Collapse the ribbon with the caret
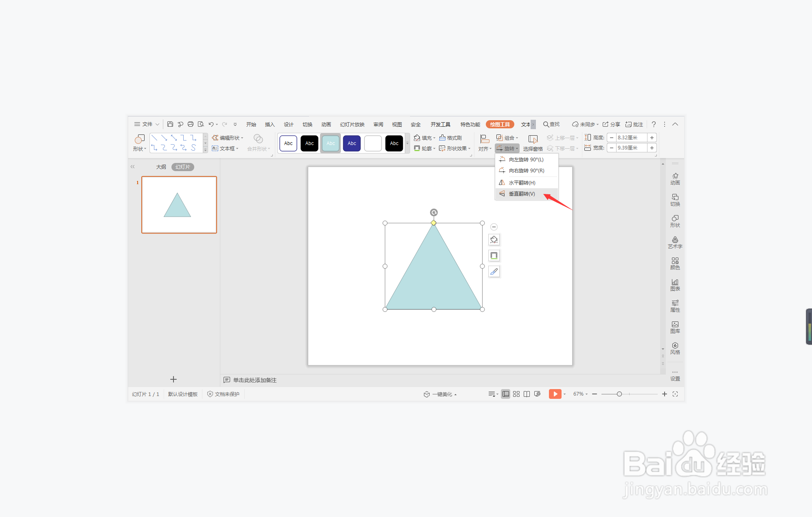 [x=675, y=124]
